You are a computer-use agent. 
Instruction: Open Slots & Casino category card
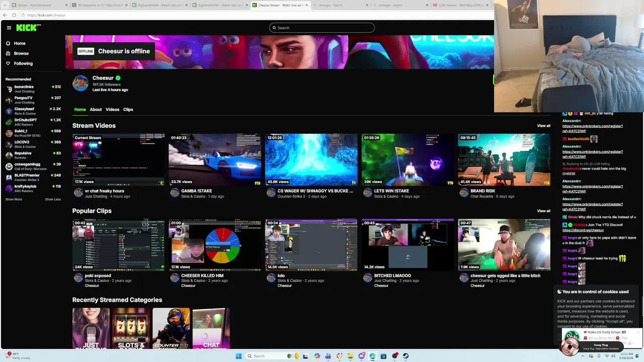[131, 328]
